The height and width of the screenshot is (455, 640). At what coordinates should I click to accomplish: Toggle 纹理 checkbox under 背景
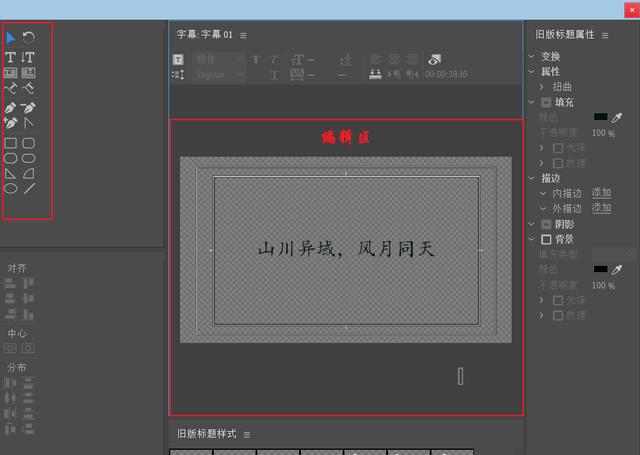click(558, 315)
